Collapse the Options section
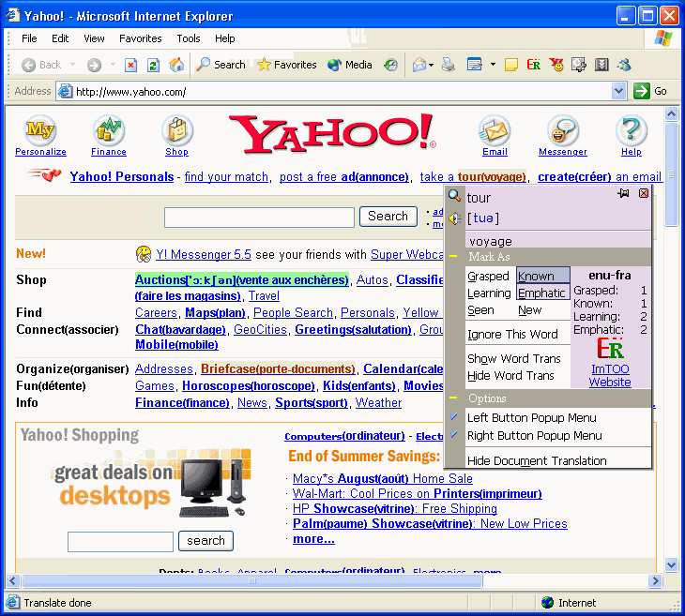 [x=453, y=398]
